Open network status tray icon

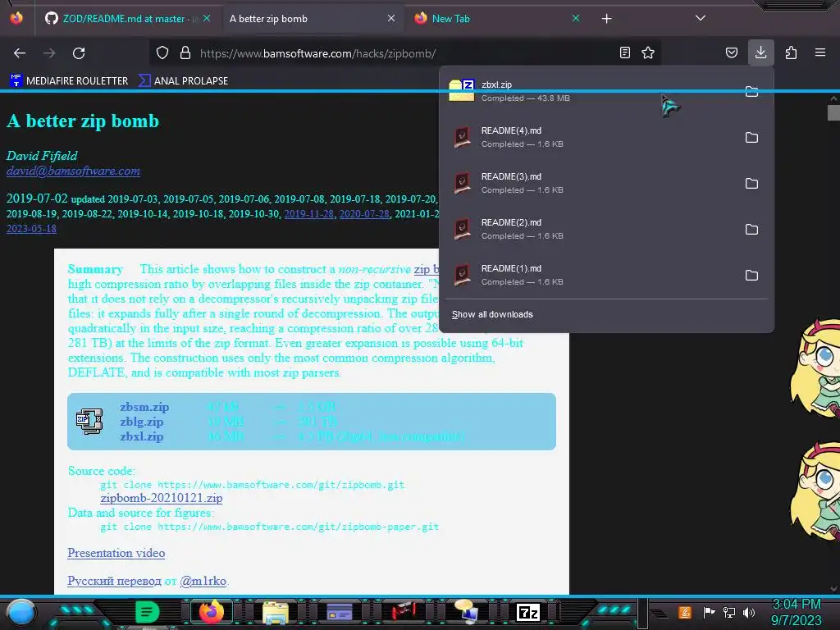pos(729,612)
